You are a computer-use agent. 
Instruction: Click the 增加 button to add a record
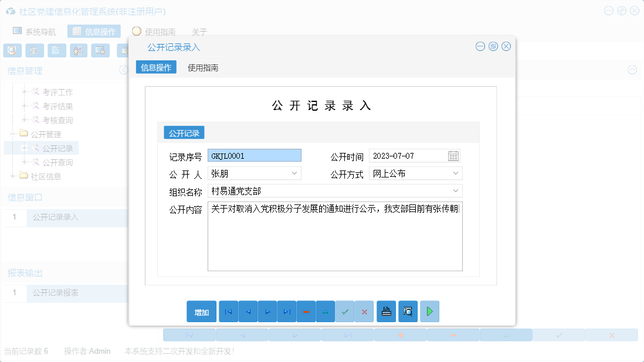pyautogui.click(x=201, y=311)
